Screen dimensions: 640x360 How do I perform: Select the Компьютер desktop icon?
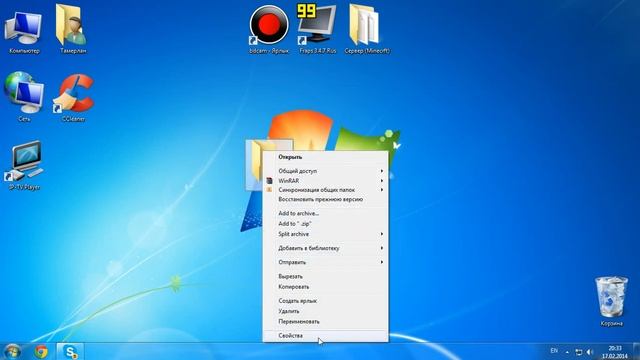(x=24, y=33)
